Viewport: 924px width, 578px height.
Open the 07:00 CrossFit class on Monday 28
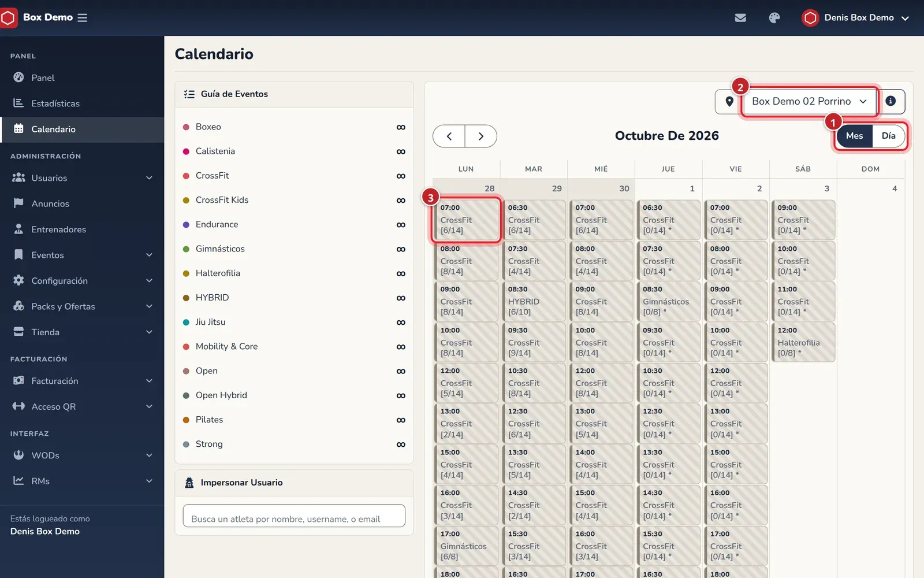(x=466, y=220)
